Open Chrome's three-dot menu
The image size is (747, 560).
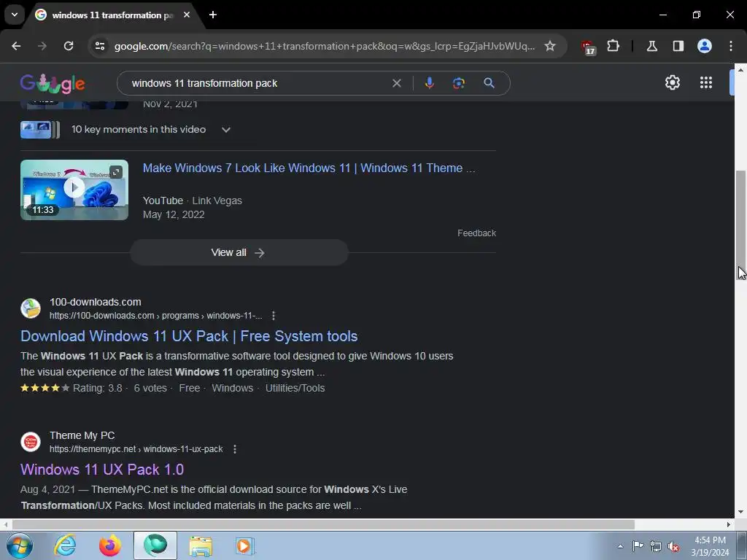pyautogui.click(x=731, y=46)
